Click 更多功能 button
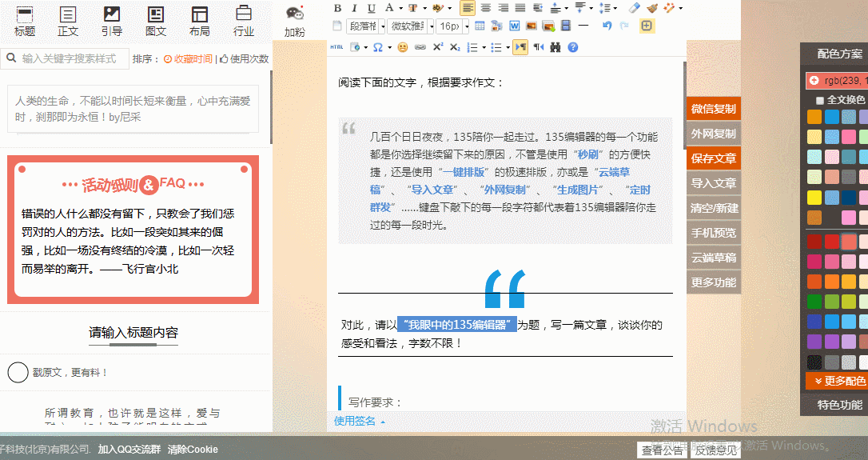The width and height of the screenshot is (868, 460). click(714, 282)
